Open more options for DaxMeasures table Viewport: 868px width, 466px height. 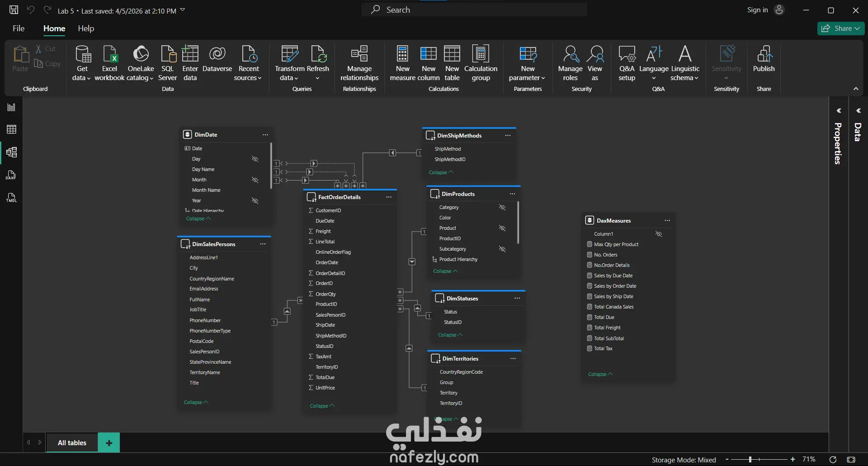667,220
